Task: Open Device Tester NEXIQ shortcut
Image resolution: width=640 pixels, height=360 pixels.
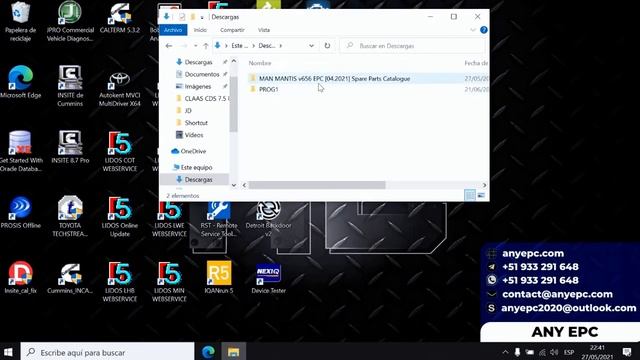Action: coord(268,278)
